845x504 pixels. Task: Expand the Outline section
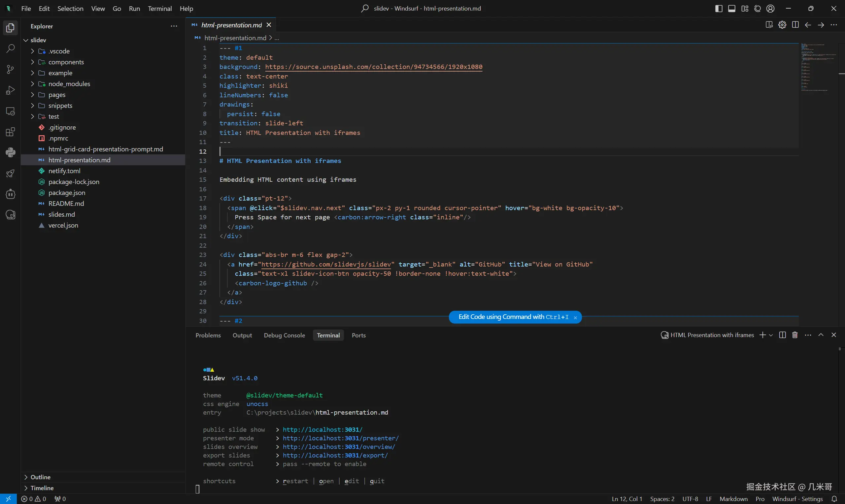(40, 477)
